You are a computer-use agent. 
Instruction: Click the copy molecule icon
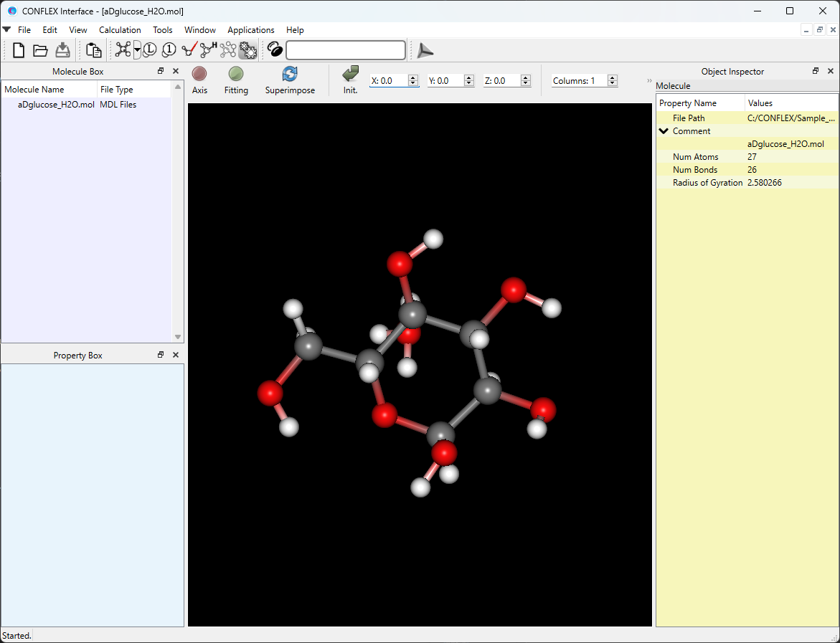[x=93, y=50]
